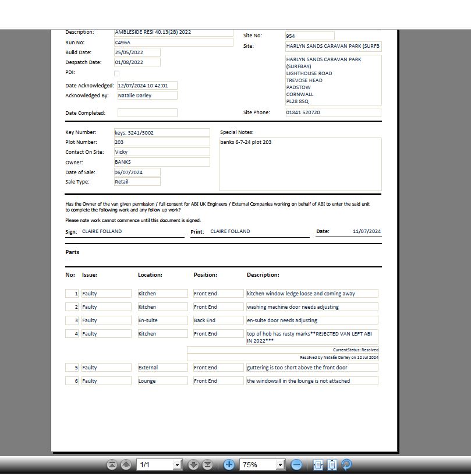Click Position cell Back End

(x=218, y=320)
